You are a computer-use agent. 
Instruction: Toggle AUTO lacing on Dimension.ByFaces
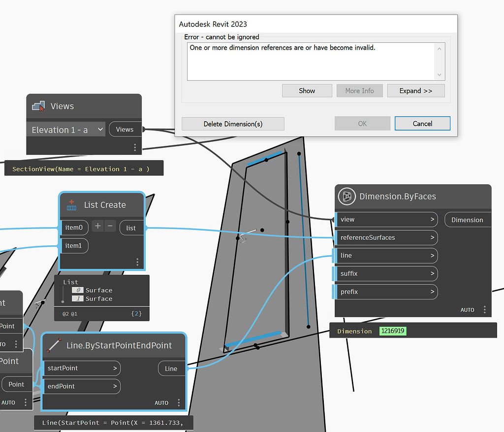(x=467, y=310)
